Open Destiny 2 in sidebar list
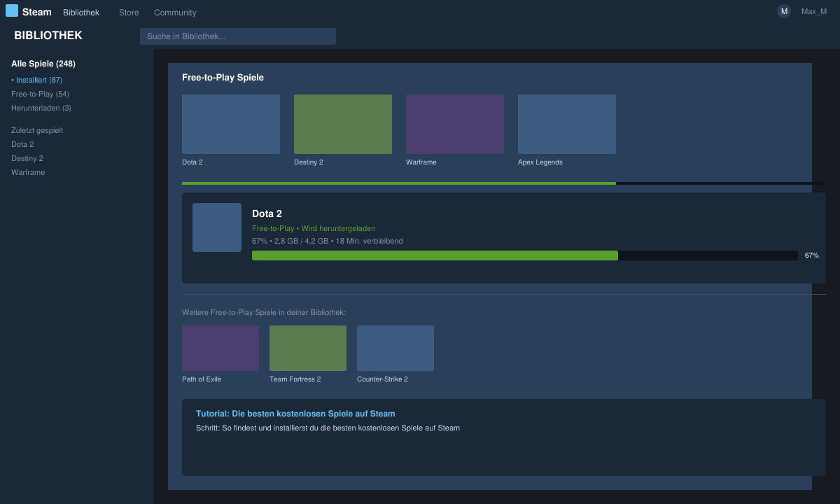The height and width of the screenshot is (504, 840). (x=27, y=158)
